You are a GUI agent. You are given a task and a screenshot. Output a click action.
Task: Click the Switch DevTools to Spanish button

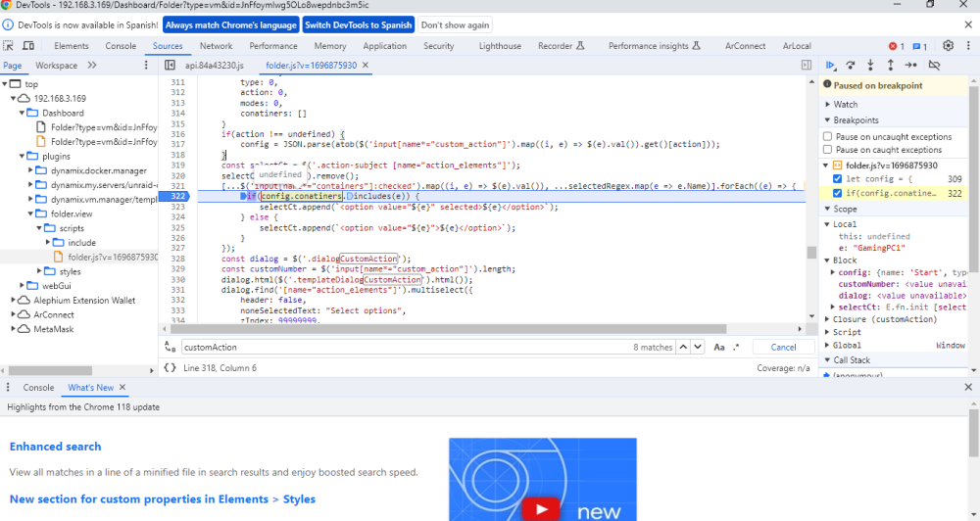click(358, 25)
